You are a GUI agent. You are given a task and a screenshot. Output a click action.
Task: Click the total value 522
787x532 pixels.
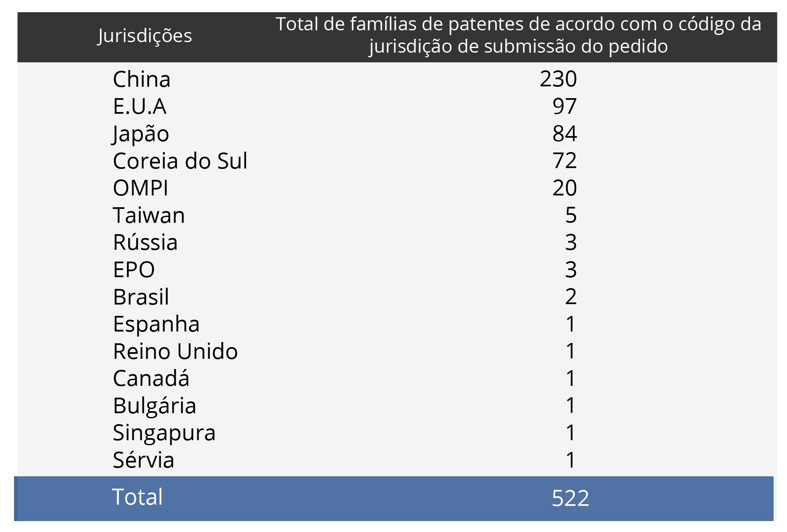pyautogui.click(x=570, y=498)
